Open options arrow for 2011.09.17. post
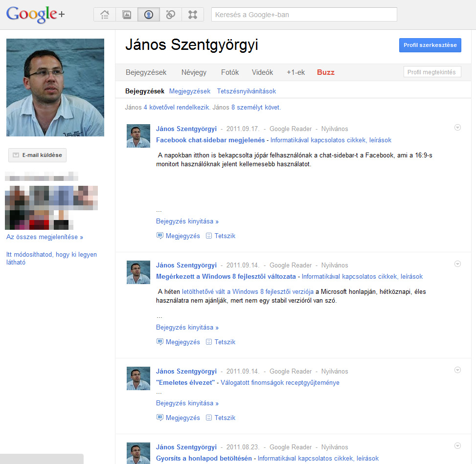 [x=457, y=128]
